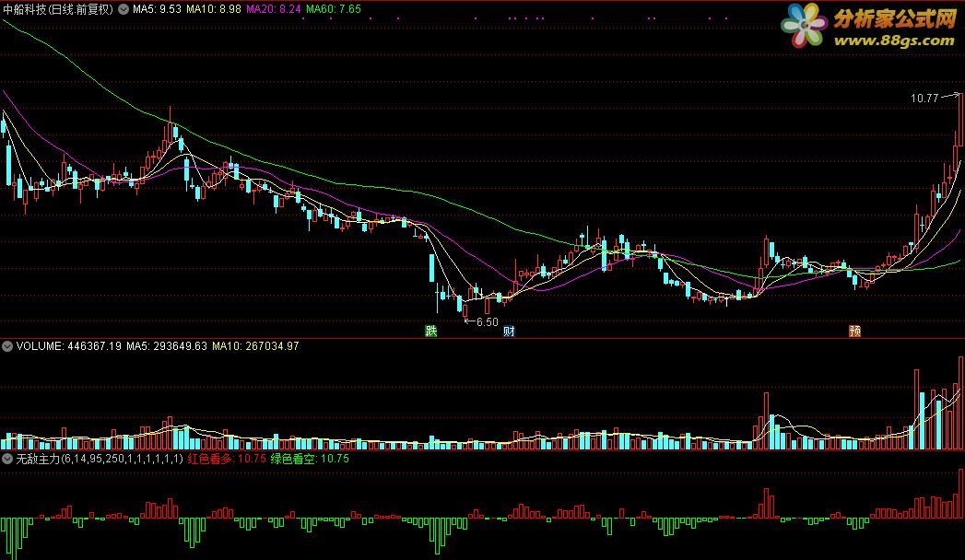Click the volume MA5: 293649.63 label
965x560 pixels.
click(x=167, y=346)
